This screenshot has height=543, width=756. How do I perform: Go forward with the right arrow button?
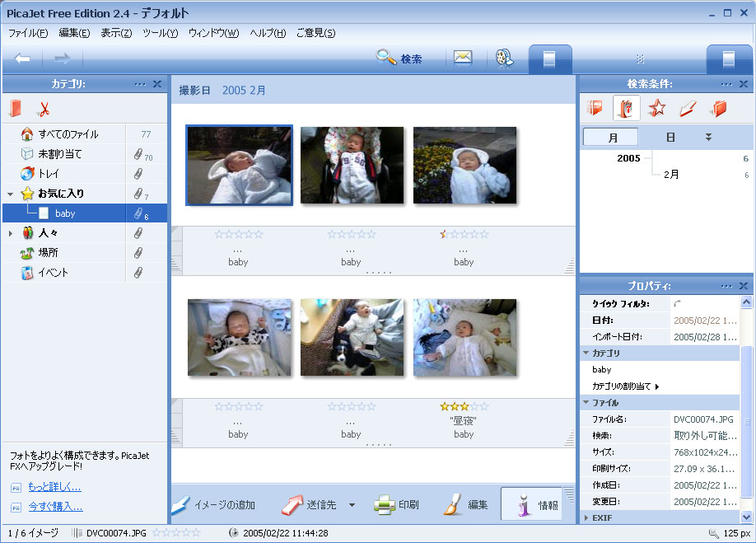[x=63, y=59]
